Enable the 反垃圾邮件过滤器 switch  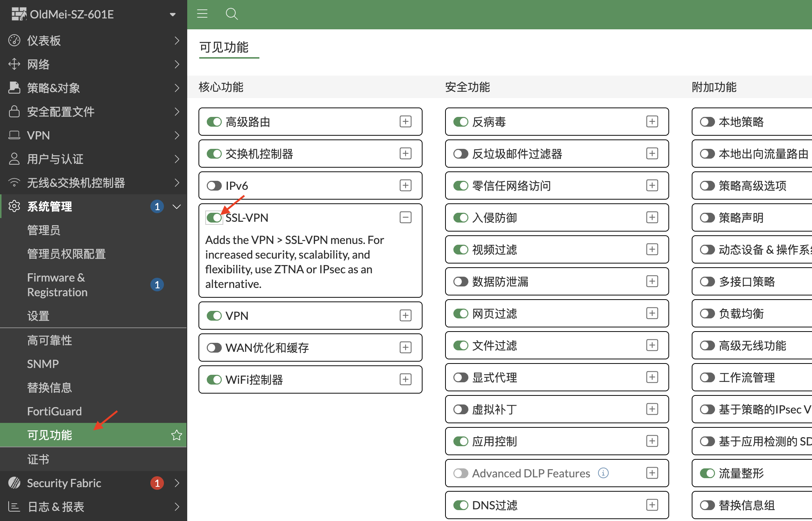pos(461,154)
